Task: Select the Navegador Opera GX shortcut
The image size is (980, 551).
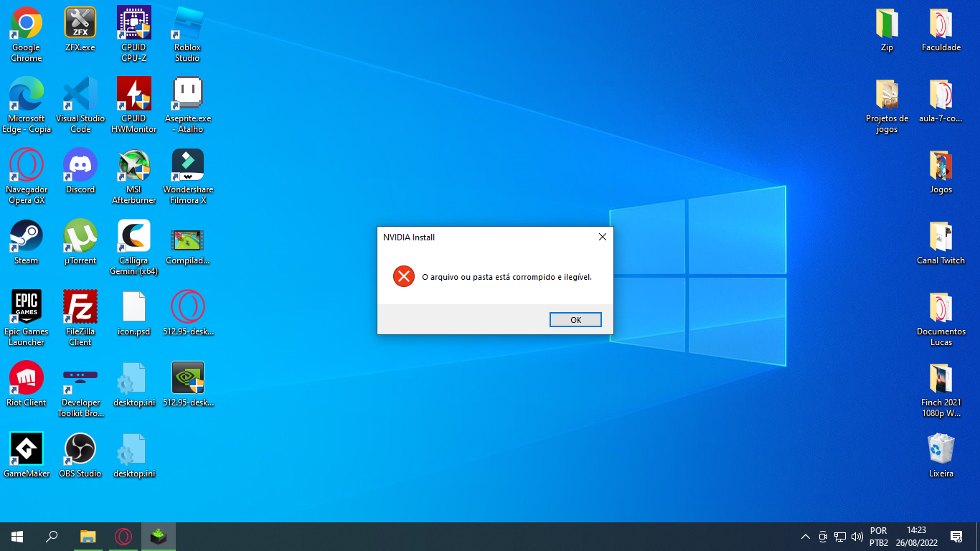Action: [27, 176]
